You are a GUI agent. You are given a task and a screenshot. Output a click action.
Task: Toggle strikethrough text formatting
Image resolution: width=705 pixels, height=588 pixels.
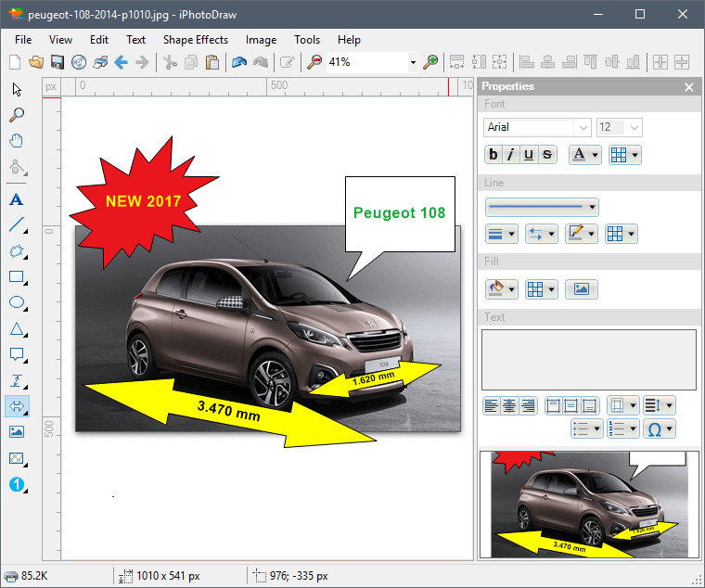[547, 155]
